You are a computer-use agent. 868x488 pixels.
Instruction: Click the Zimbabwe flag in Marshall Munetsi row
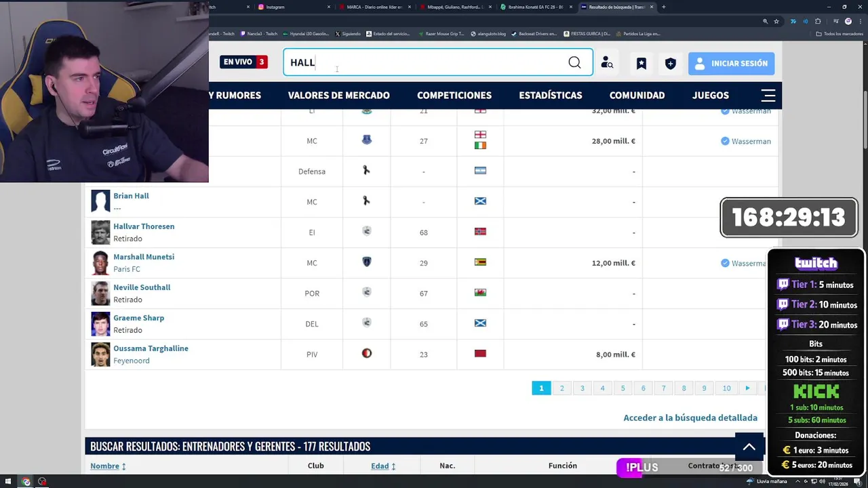[x=480, y=262]
